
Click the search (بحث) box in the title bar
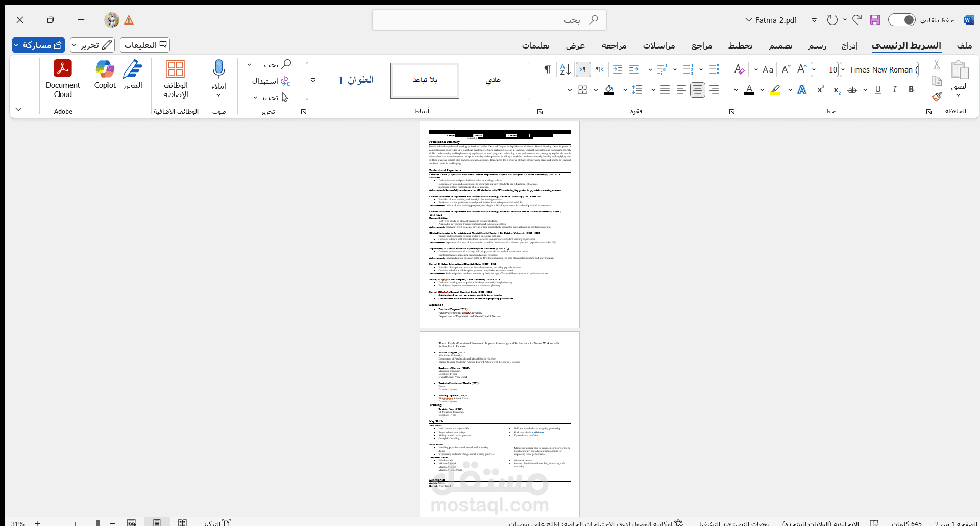tap(489, 20)
